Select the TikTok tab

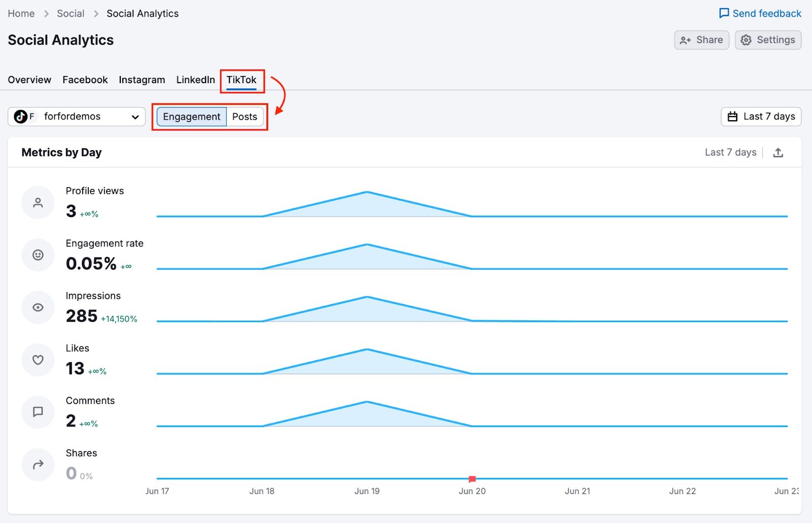click(242, 80)
